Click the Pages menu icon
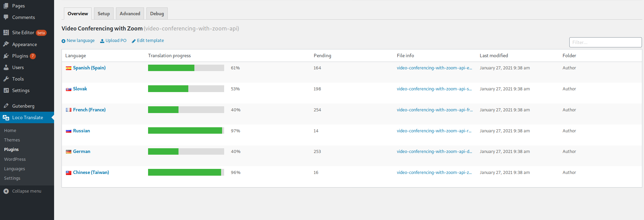Screen dimensions: 644x220 pyautogui.click(x=6, y=6)
